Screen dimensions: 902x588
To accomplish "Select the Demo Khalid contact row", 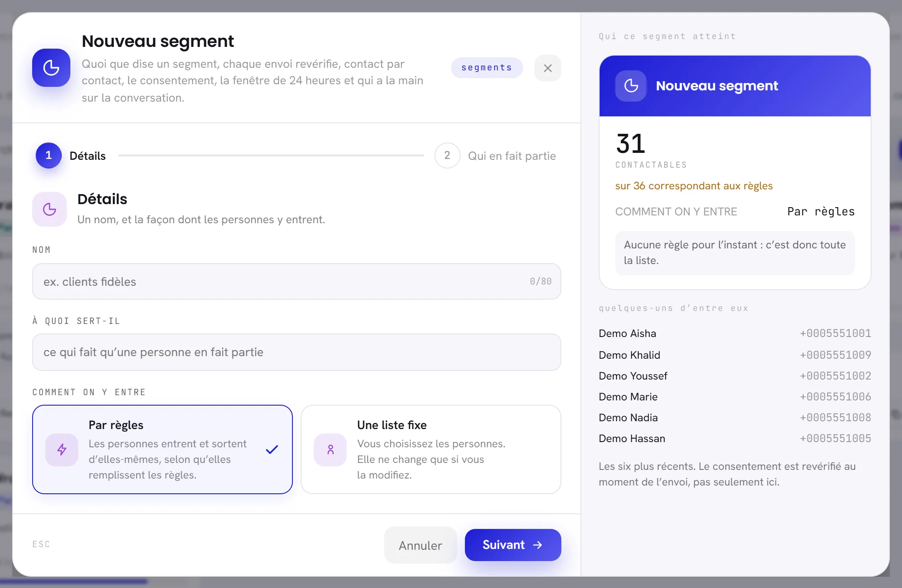I will coord(735,355).
